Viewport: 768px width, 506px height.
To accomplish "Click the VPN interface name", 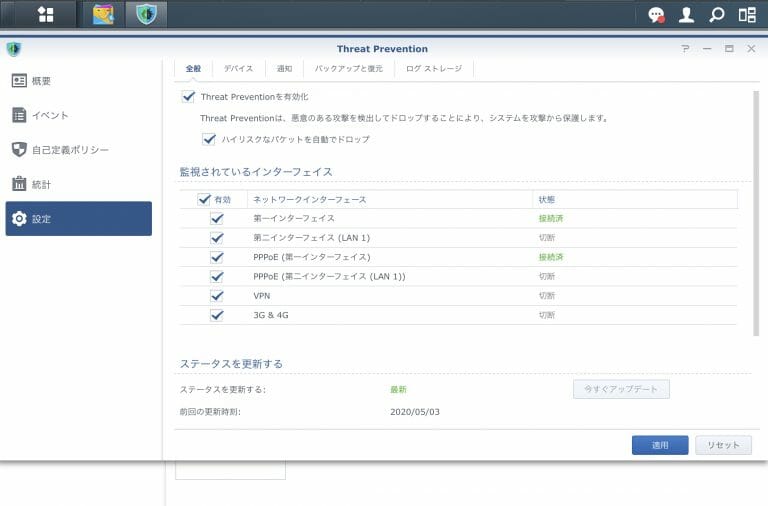I will [262, 296].
